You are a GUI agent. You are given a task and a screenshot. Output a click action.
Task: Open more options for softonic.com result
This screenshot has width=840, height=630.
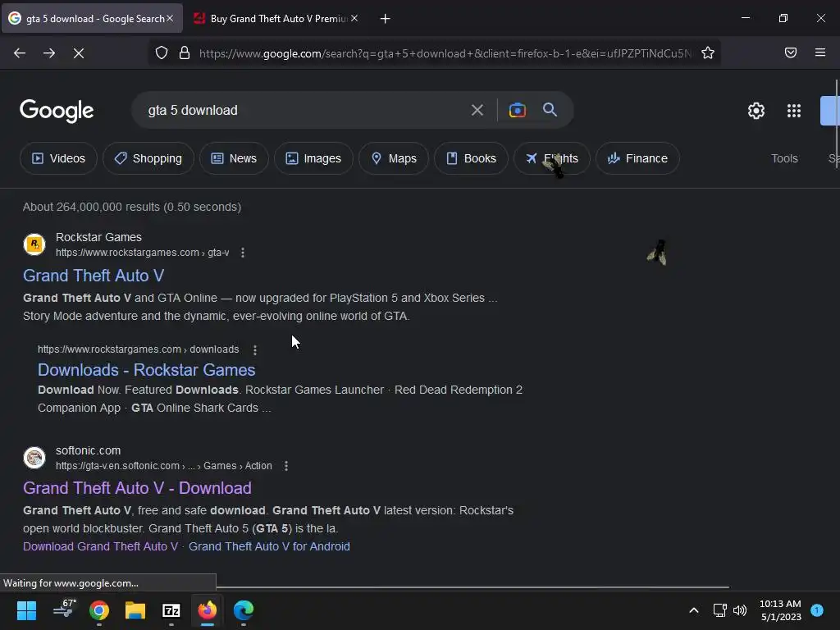[x=286, y=466]
